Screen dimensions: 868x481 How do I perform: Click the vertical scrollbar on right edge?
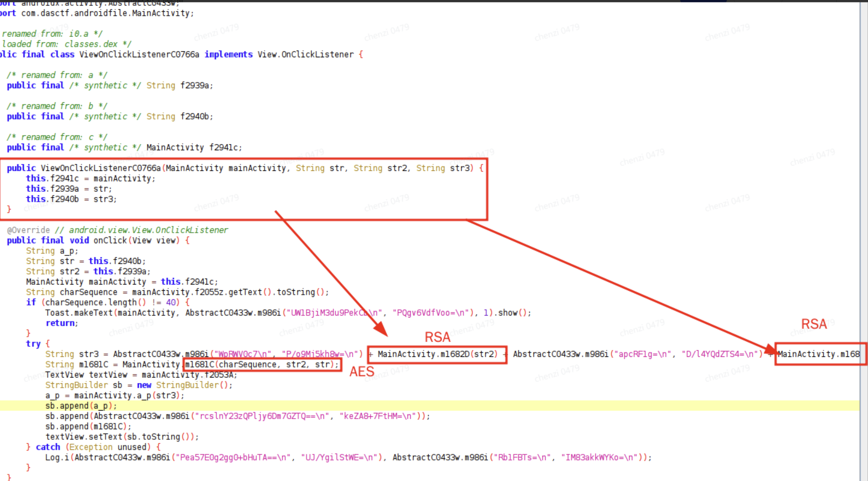point(864,233)
